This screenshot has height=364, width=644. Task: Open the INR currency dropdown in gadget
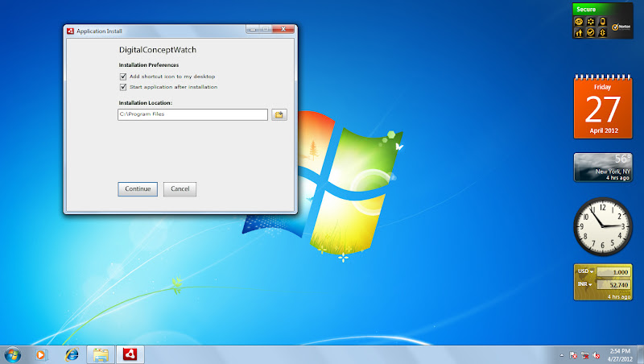[585, 284]
